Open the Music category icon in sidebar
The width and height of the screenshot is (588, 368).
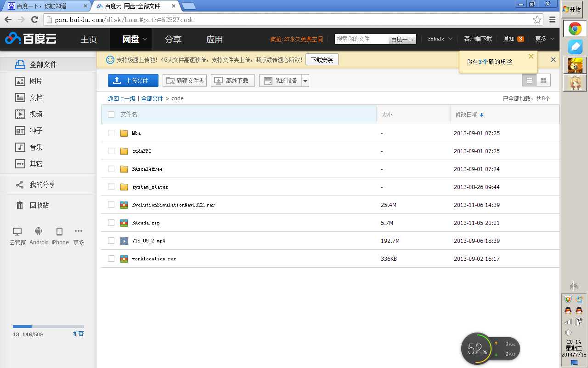[x=20, y=147]
